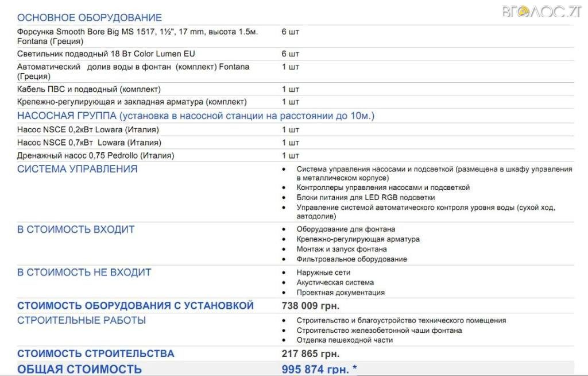Click the 738 009 грн. price
Image resolution: width=588 pixels, height=376 pixels.
(310, 306)
